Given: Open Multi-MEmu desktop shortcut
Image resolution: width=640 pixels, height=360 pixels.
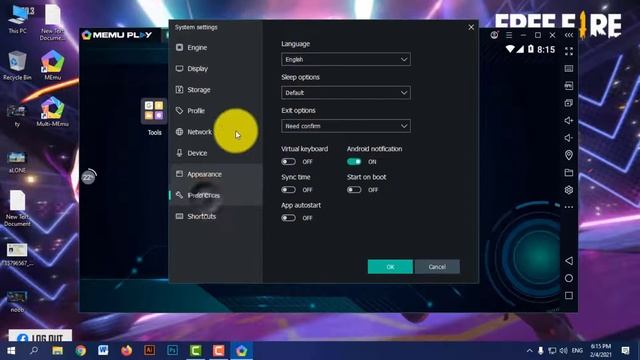Looking at the screenshot, I should [52, 112].
